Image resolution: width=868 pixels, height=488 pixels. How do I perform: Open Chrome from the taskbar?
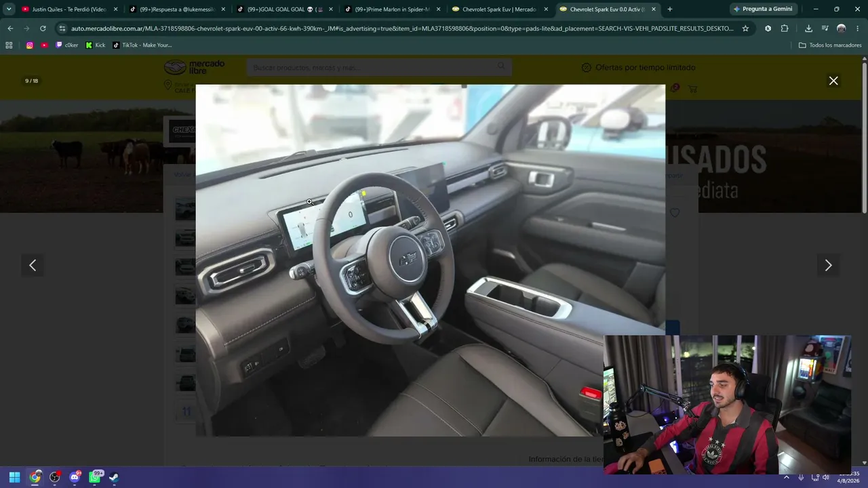(35, 477)
